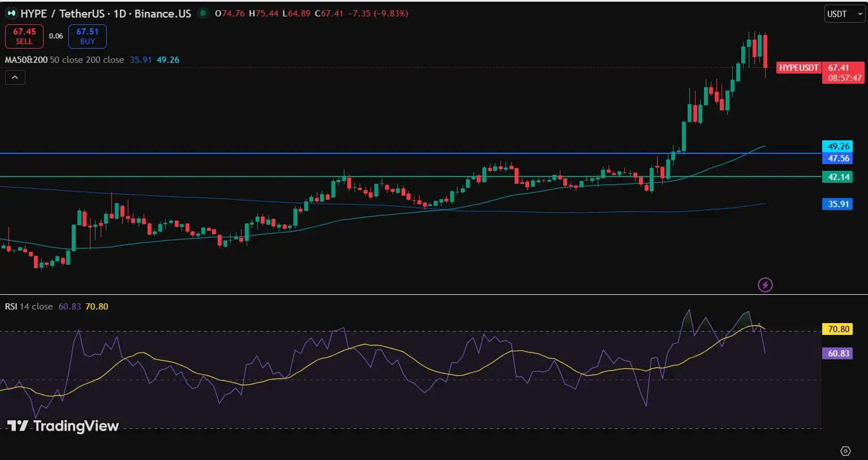The image size is (868, 460).
Task: Click the 47.56 horizontal line label
Action: pyautogui.click(x=839, y=158)
